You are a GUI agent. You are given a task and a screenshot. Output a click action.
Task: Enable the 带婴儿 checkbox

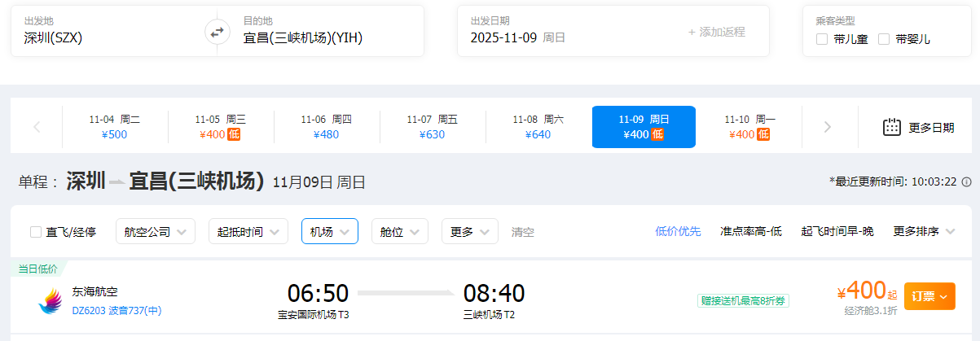pos(884,39)
